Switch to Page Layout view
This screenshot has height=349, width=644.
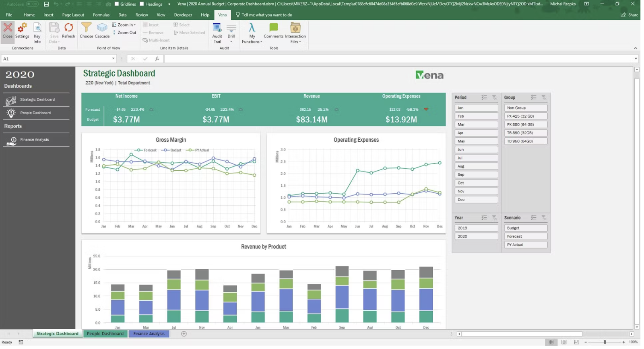564,342
